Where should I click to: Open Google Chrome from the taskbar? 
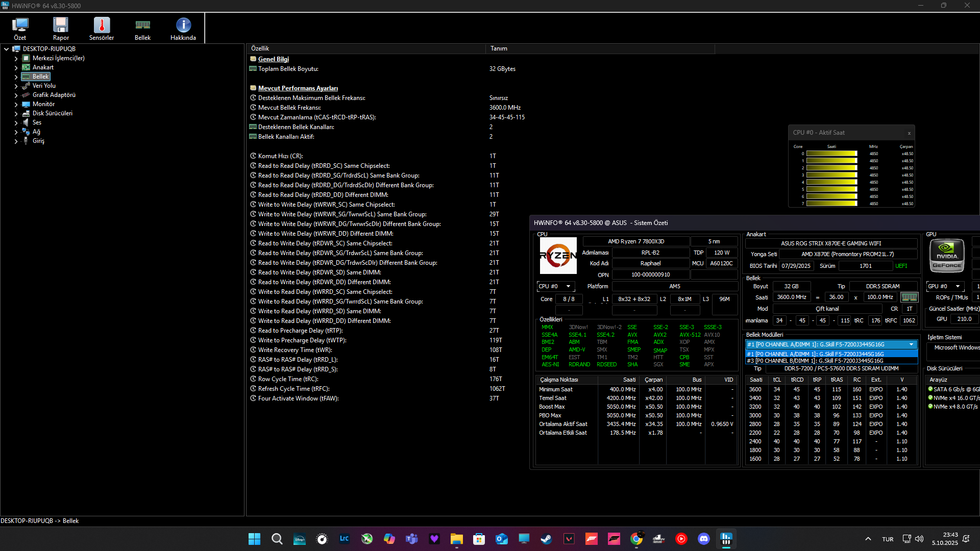[636, 539]
